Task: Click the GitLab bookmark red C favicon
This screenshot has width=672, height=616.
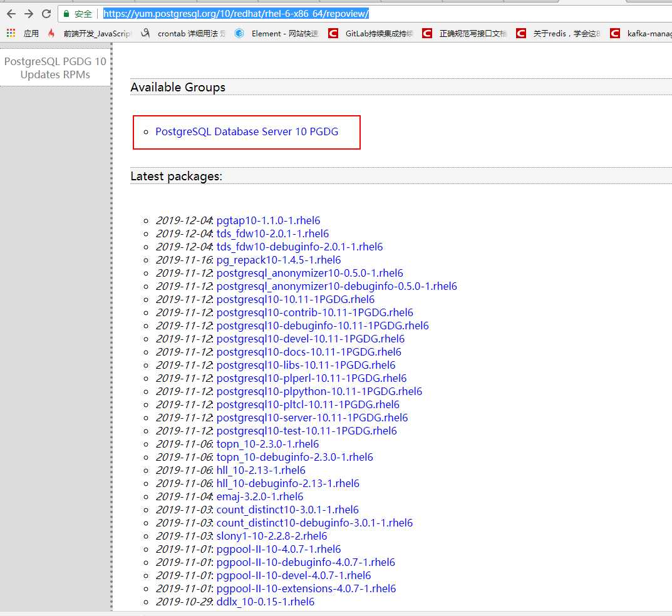Action: coord(333,33)
